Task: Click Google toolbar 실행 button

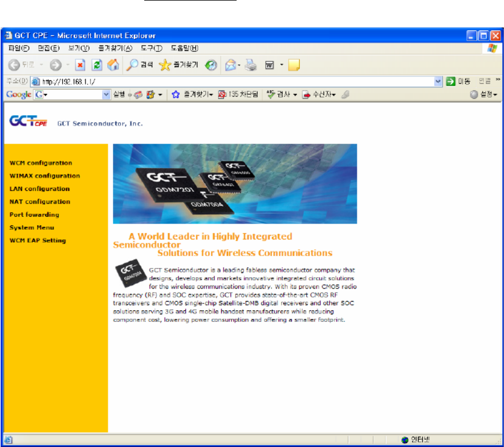Action: coord(119,95)
